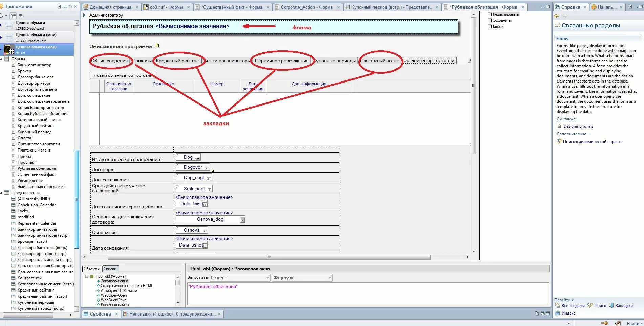Image resolution: width=644 pixels, height=326 pixels.
Task: Click the Поиск search icon in help footer
Action: click(x=590, y=305)
